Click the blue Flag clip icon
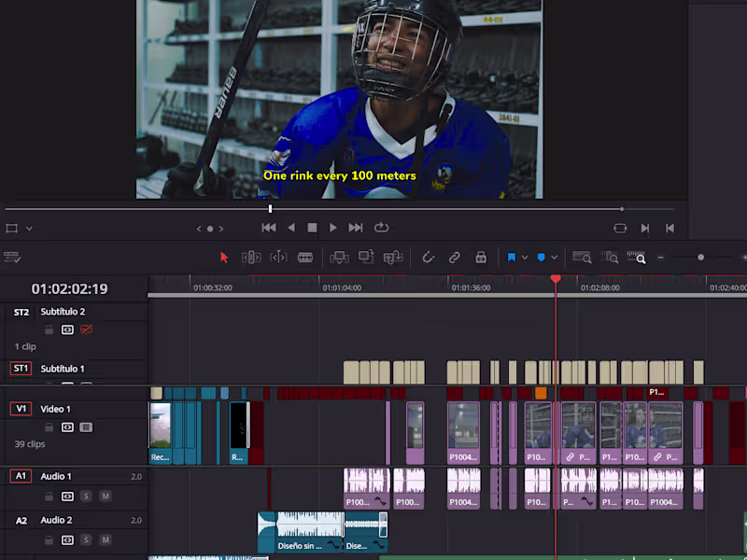 tap(512, 258)
